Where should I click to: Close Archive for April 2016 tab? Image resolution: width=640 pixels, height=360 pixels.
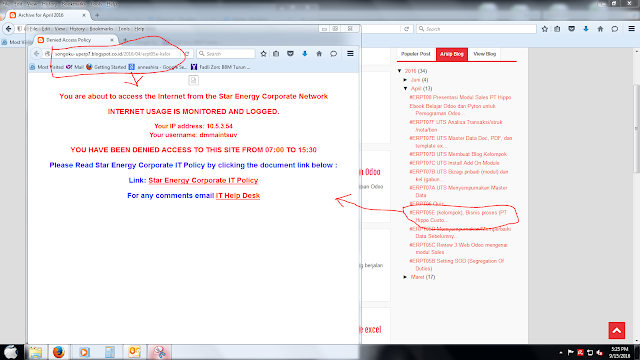coord(84,15)
